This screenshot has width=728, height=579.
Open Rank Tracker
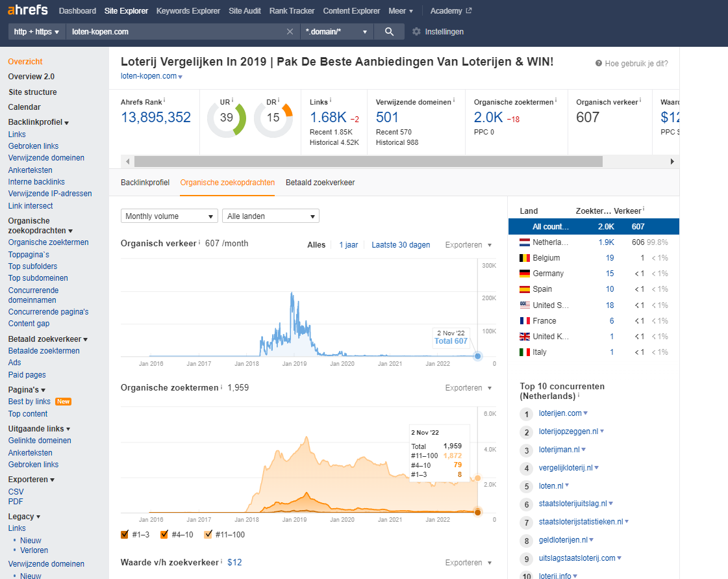pyautogui.click(x=292, y=10)
